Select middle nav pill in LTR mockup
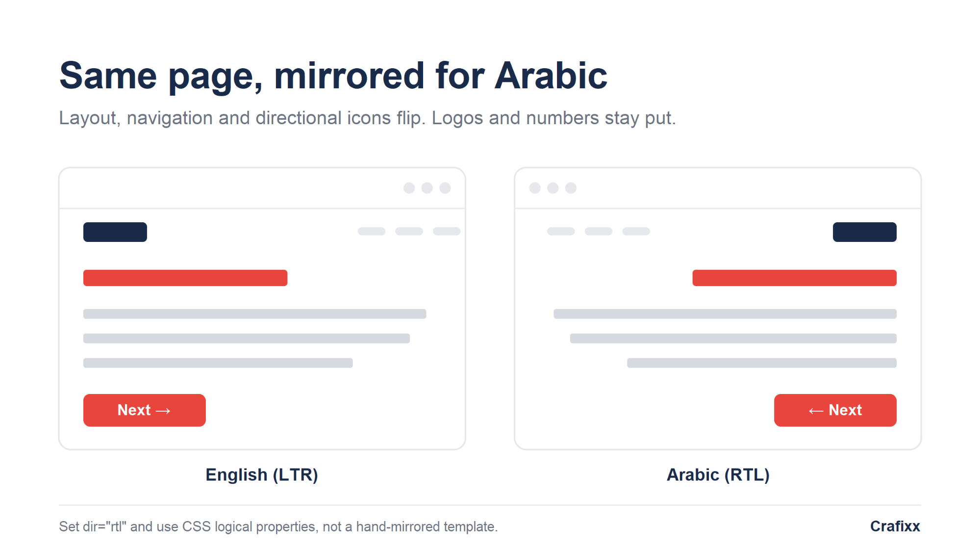This screenshot has width=980, height=552. click(409, 231)
